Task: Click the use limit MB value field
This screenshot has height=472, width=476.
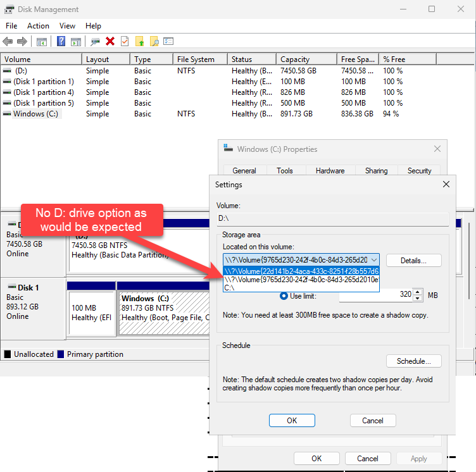Action: pos(376,295)
